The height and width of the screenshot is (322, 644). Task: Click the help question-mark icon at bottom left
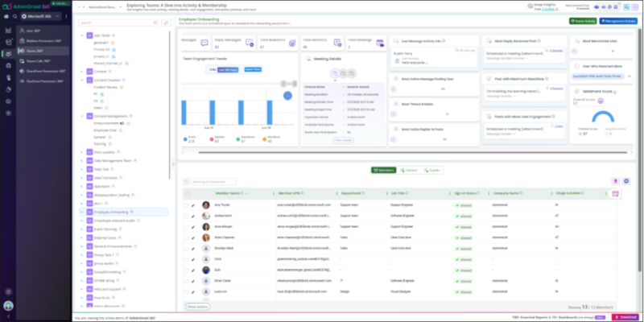pos(8,291)
